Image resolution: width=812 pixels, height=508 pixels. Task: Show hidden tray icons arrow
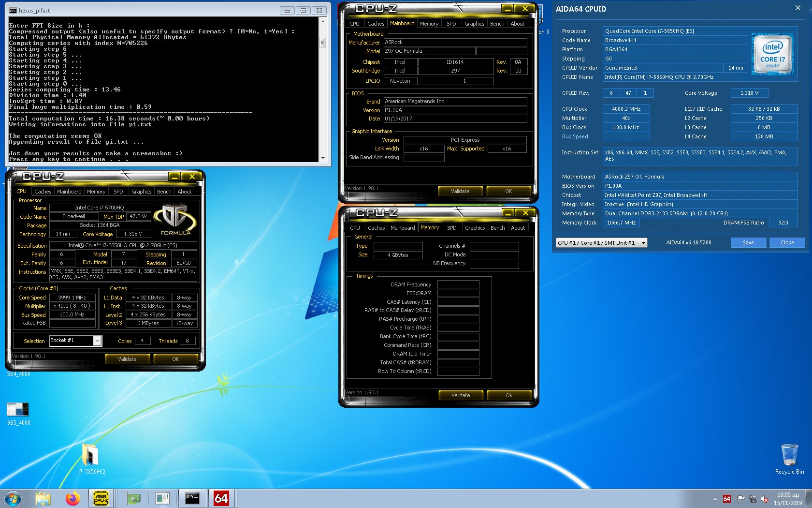715,499
